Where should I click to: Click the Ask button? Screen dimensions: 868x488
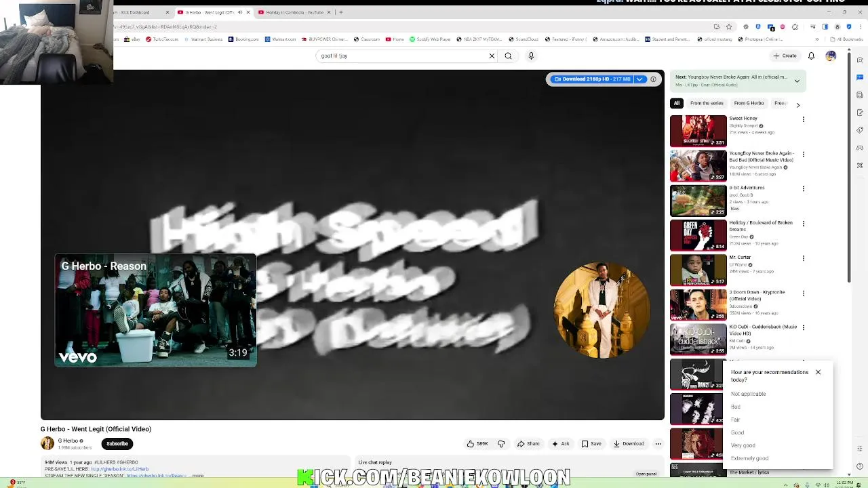click(560, 444)
